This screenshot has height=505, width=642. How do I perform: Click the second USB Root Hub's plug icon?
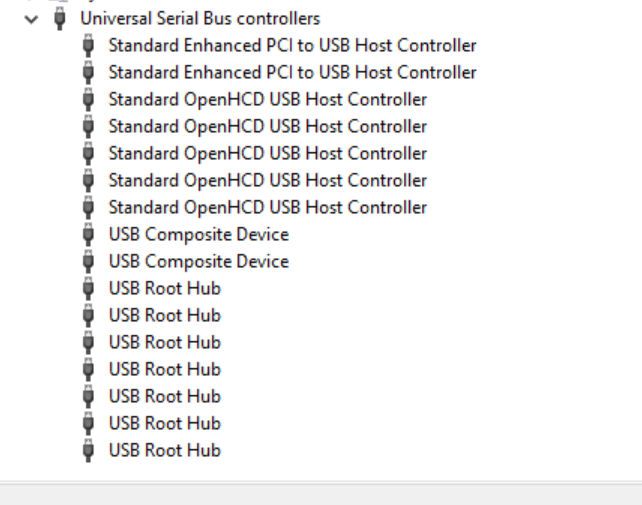[88, 315]
